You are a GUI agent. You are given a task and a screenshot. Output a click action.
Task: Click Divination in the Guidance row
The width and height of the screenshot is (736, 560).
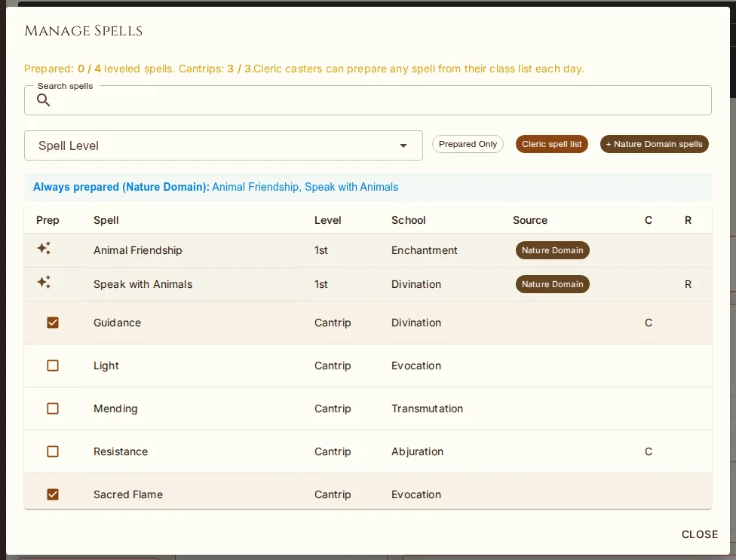point(416,323)
